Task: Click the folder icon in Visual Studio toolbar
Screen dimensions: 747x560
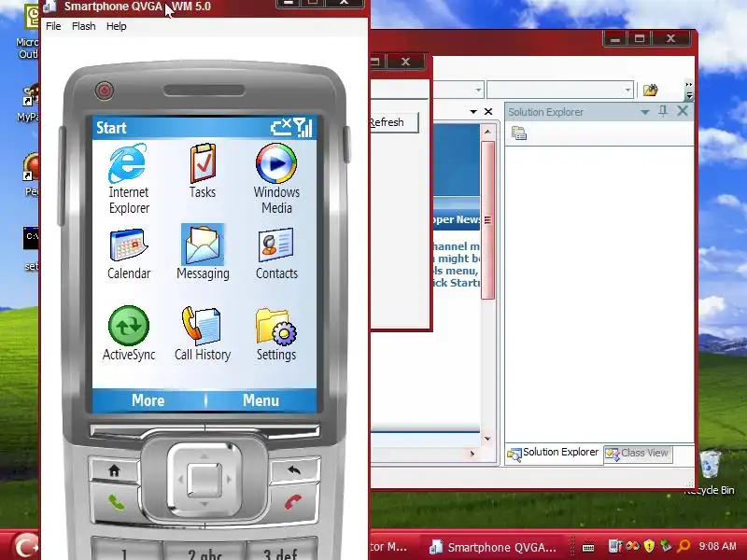Action: [x=650, y=90]
